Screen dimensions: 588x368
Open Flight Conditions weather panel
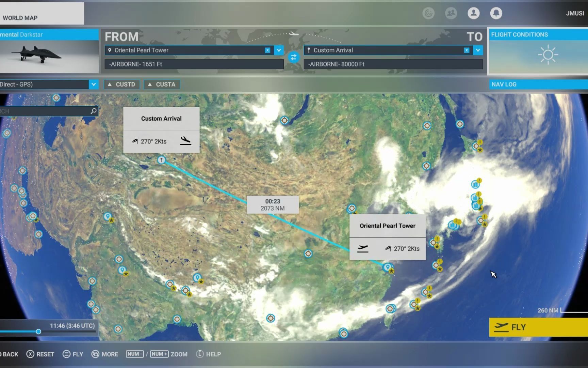click(x=539, y=51)
